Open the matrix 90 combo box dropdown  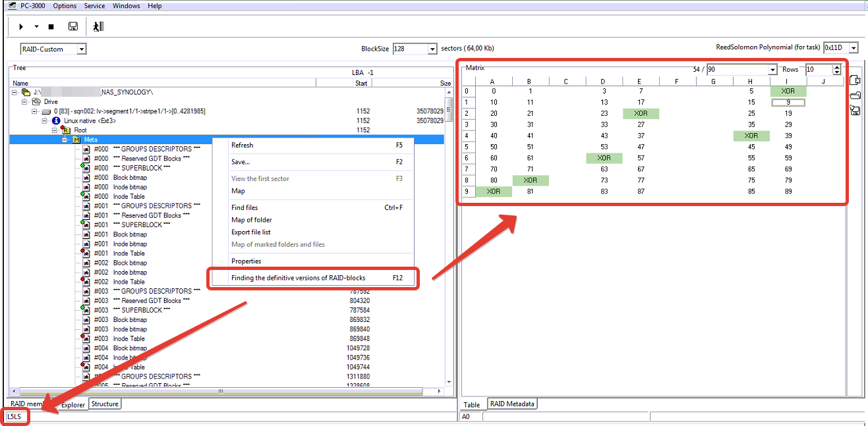[x=772, y=69]
